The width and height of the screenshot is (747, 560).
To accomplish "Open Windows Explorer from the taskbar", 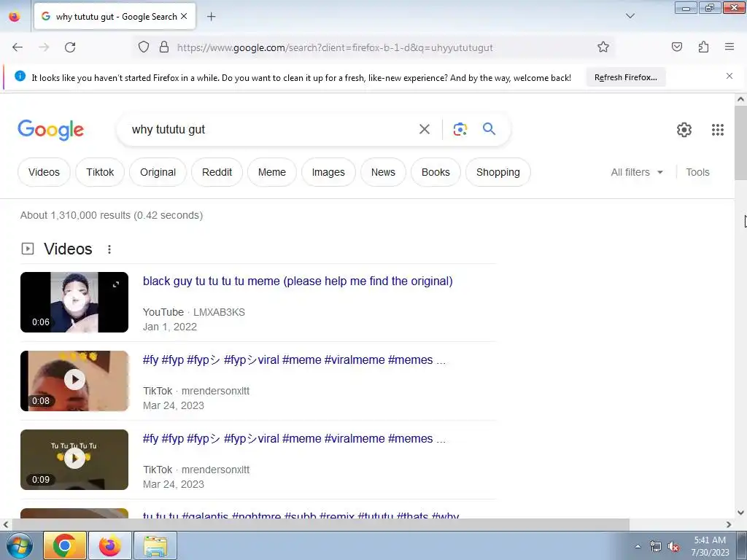I will pos(155,545).
